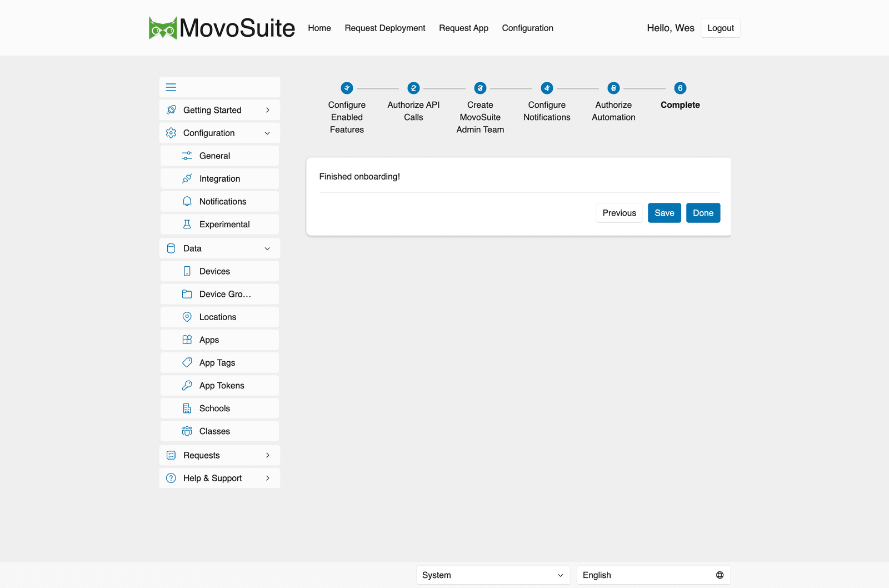Click the Device Groups folder icon
Screen dimensions: 889x588
(x=187, y=294)
